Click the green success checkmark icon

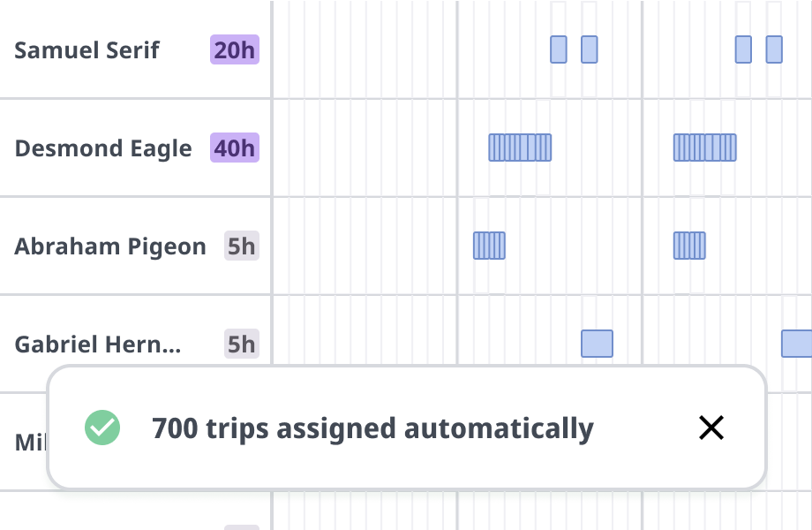pyautogui.click(x=102, y=428)
